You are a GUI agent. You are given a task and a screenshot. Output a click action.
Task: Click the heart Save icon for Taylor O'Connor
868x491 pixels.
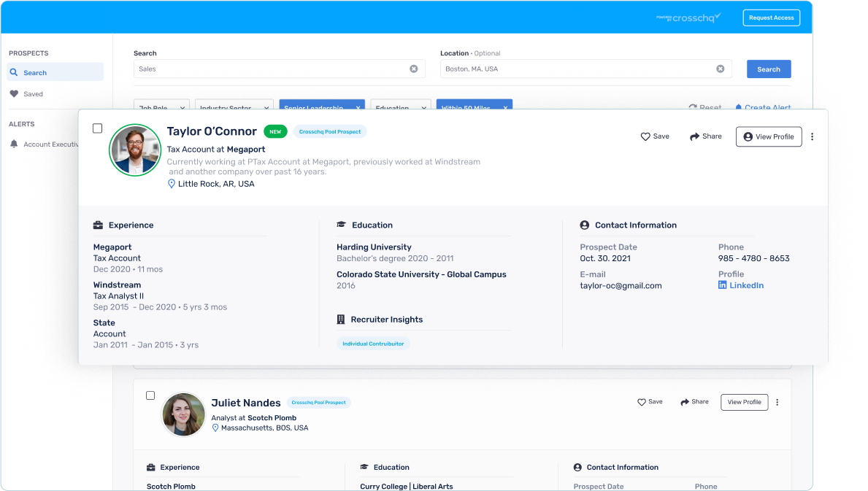[x=645, y=136]
